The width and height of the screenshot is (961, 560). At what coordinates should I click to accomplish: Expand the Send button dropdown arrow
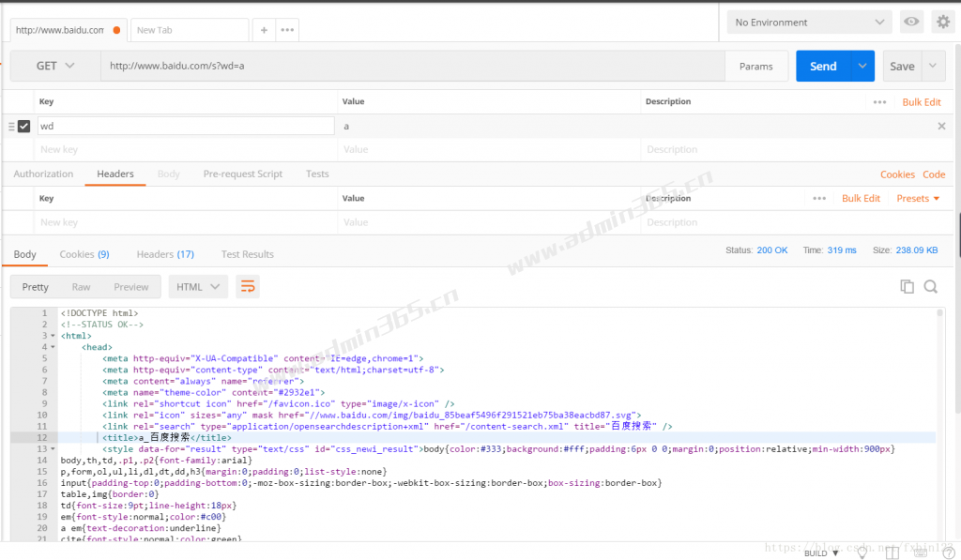[x=862, y=67]
